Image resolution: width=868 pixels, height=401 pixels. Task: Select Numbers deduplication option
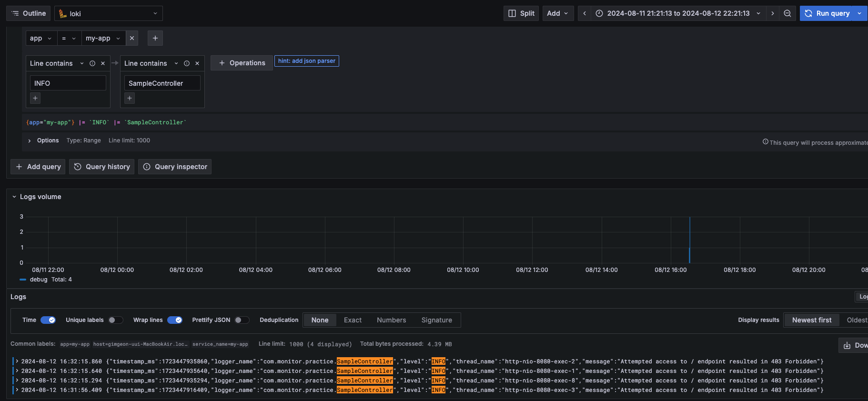click(x=392, y=320)
